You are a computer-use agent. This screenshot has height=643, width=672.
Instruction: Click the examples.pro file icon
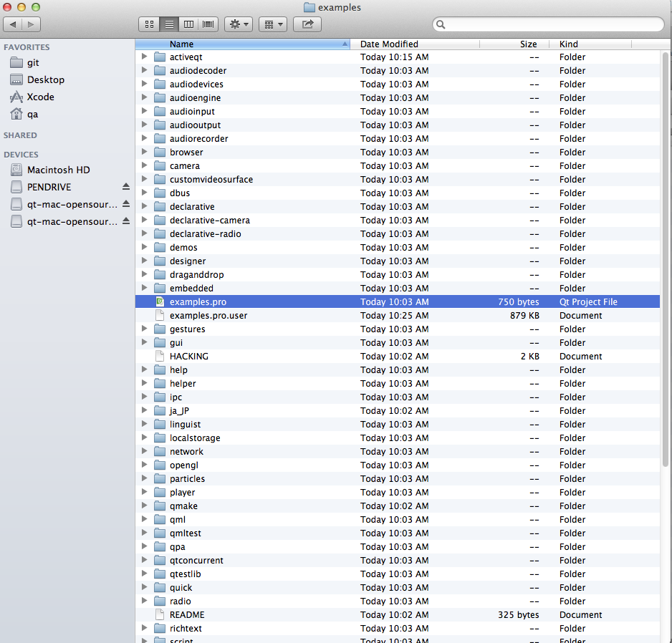[x=160, y=302]
